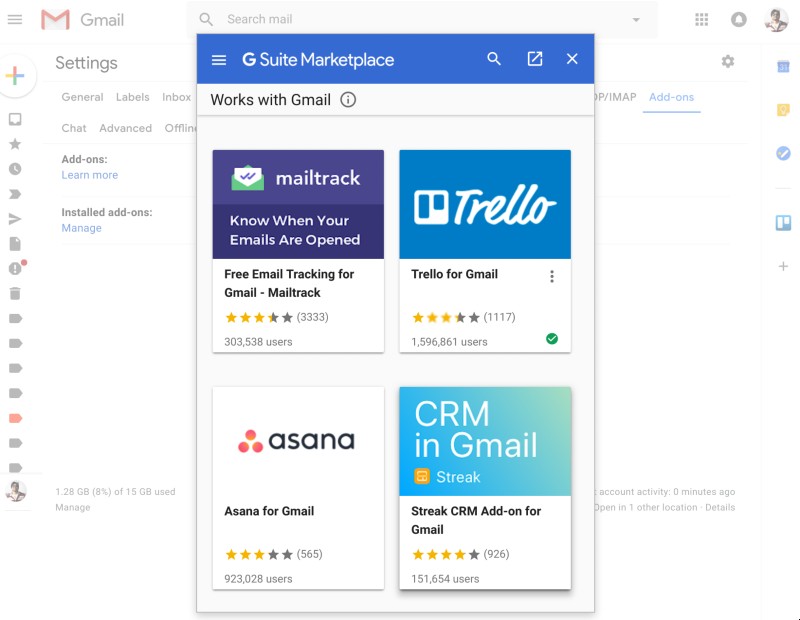The image size is (800, 620).
Task: Search the G Suite Marketplace
Action: click(493, 59)
